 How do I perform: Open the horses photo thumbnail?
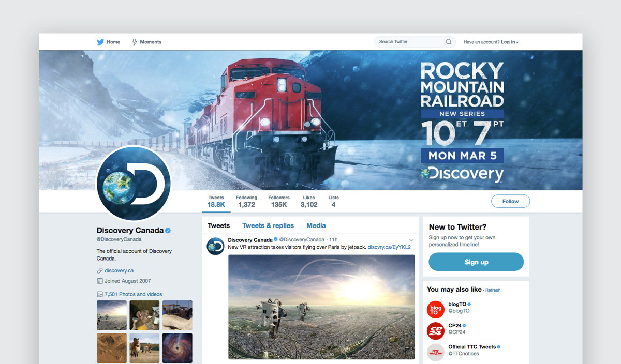tap(144, 347)
